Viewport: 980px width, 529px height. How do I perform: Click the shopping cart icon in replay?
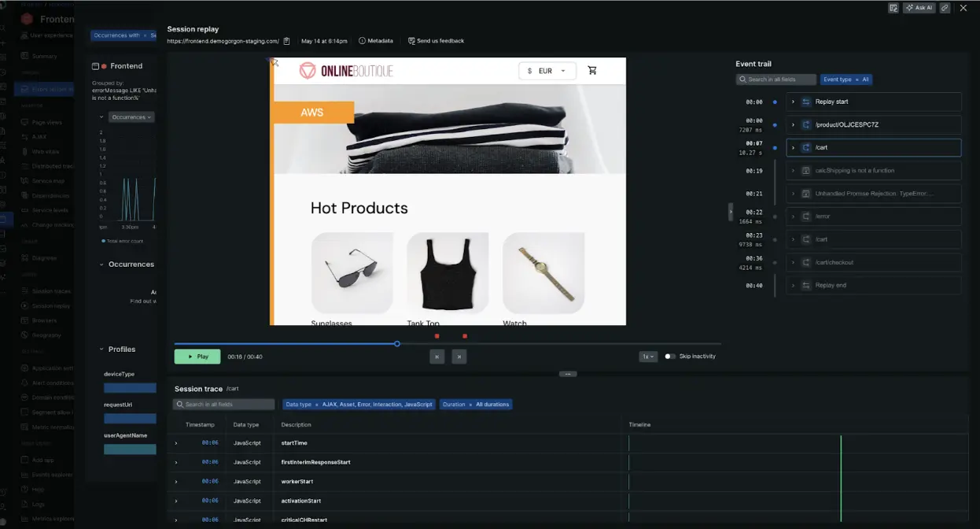592,71
